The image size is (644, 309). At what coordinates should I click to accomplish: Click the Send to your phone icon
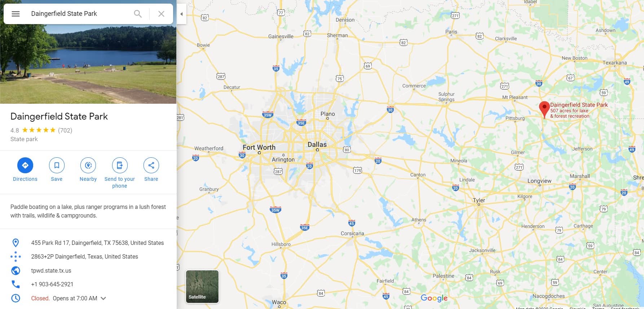click(120, 165)
